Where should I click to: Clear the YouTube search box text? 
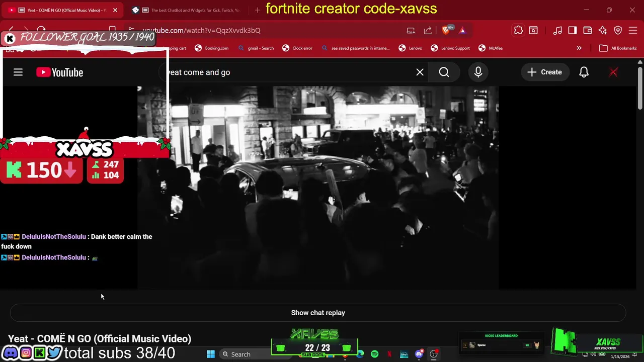coord(420,72)
